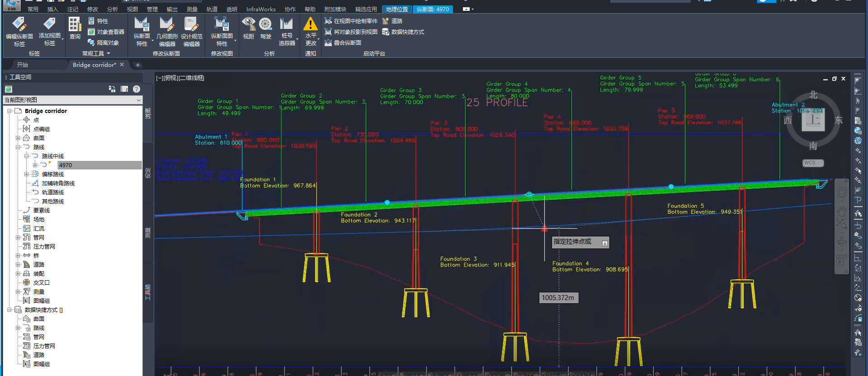Open the 常用 ribbon tab
The width and height of the screenshot is (868, 376).
tap(33, 9)
